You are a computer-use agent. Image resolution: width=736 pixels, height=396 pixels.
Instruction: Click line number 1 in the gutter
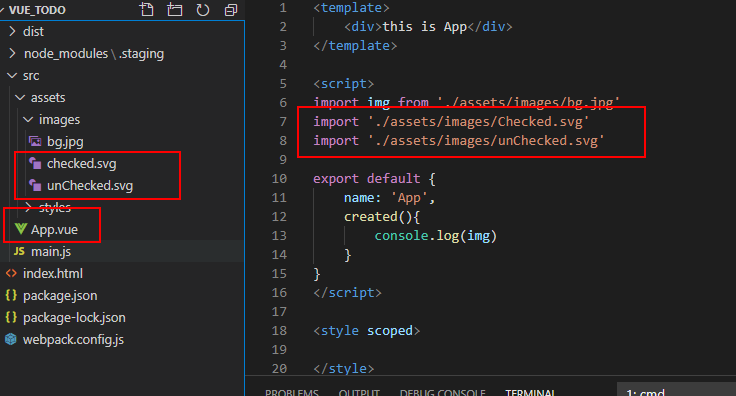[x=283, y=8]
